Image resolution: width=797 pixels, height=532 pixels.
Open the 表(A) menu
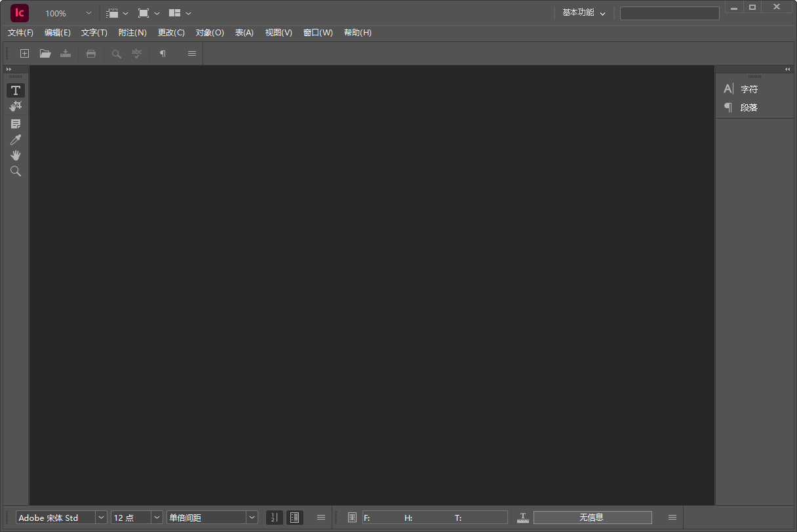[244, 33]
